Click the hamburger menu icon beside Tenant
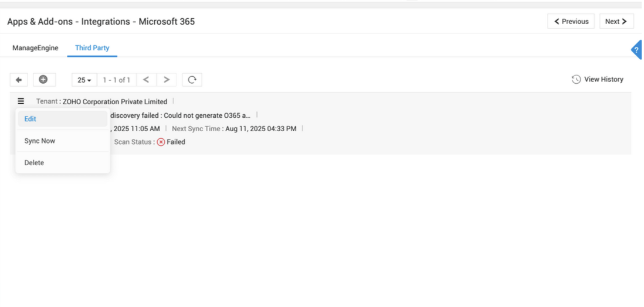The width and height of the screenshot is (644, 307). [x=21, y=101]
